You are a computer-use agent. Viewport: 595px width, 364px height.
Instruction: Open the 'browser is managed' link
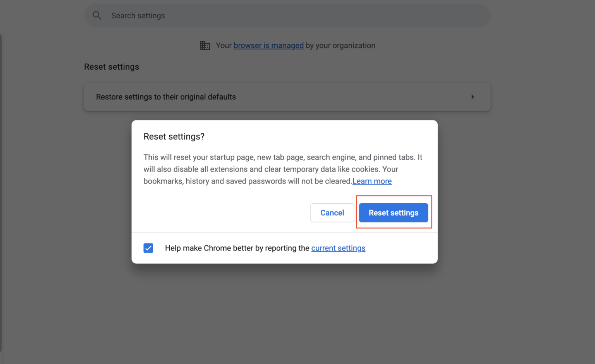click(x=268, y=45)
